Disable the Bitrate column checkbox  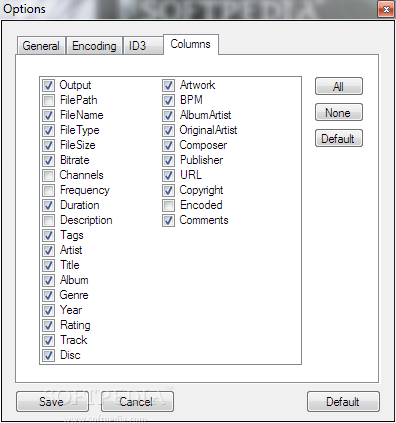(48, 160)
